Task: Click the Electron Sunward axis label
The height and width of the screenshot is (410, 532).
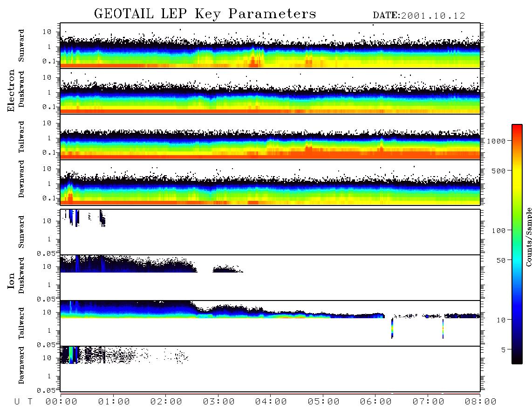Action: 21,46
